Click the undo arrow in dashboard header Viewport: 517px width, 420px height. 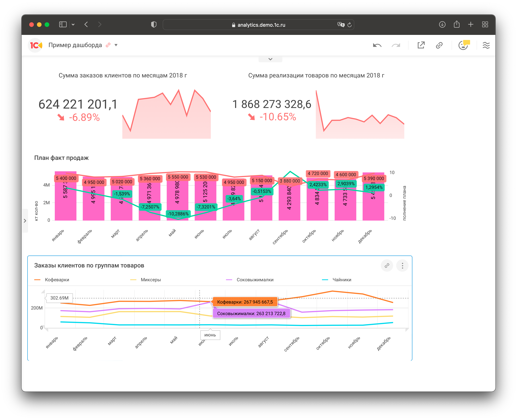[x=377, y=45]
